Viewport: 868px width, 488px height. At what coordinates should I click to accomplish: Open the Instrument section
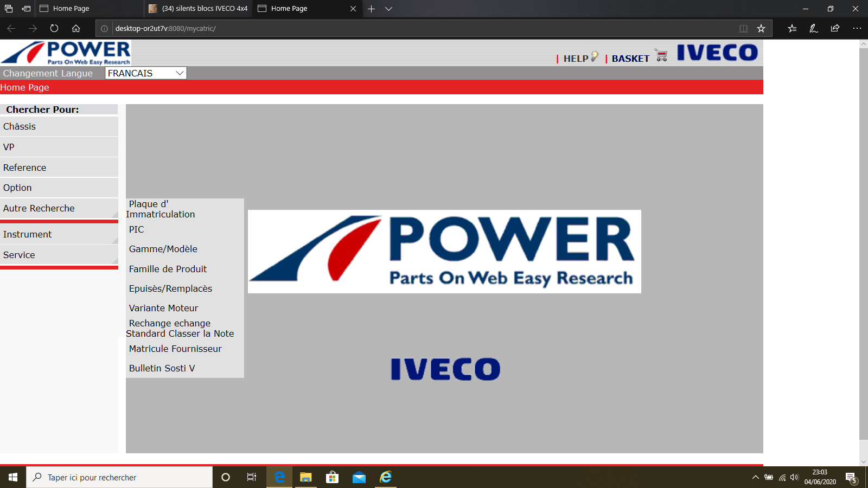28,235
